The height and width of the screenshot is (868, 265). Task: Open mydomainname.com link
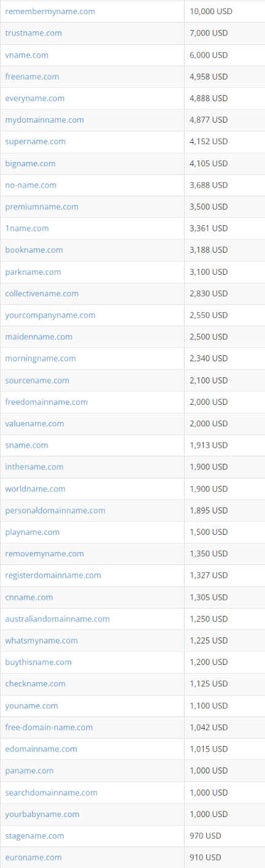(x=44, y=120)
